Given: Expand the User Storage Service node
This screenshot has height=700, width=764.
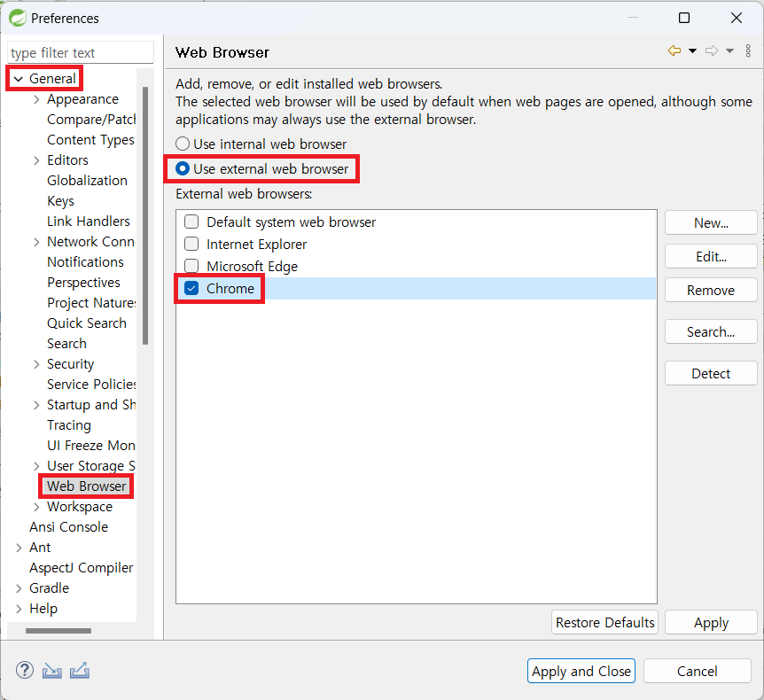Looking at the screenshot, I should click(36, 466).
